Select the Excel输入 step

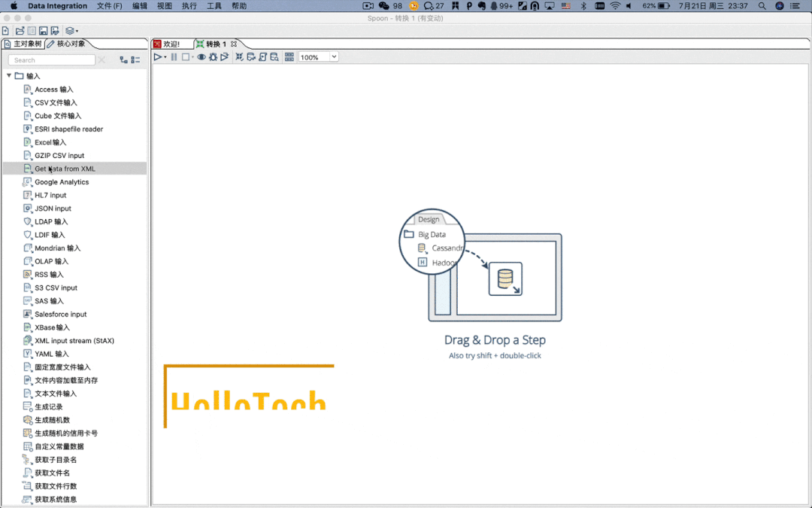pyautogui.click(x=50, y=142)
